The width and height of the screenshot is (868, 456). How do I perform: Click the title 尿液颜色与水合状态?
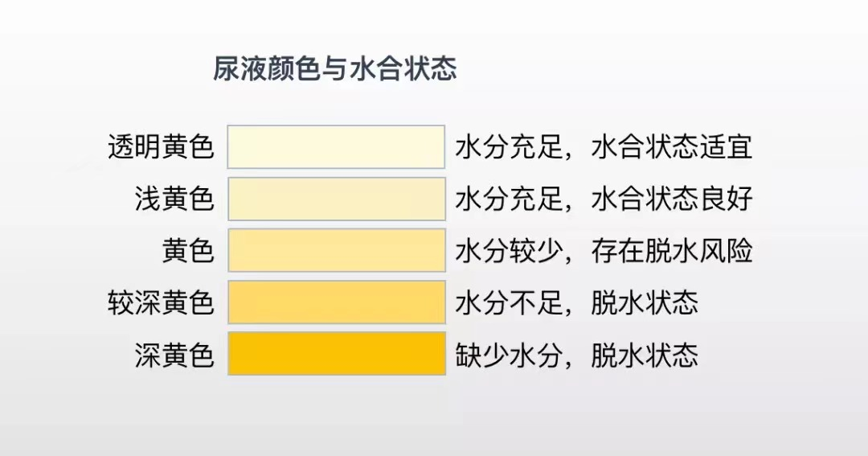334,69
